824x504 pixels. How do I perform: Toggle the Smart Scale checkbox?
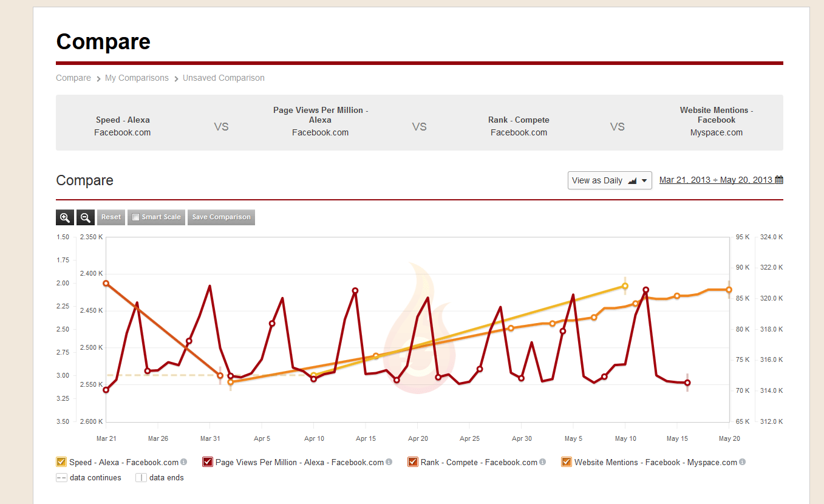[x=136, y=217]
